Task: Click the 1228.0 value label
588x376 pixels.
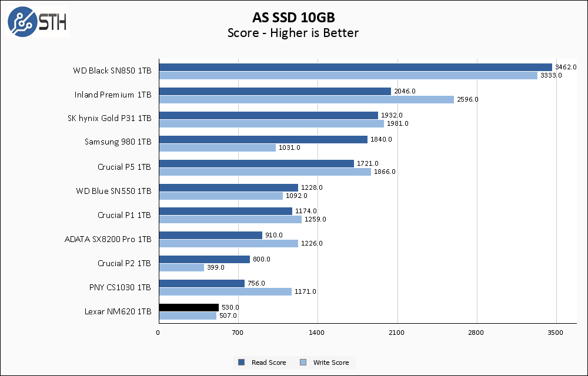Action: tap(312, 187)
